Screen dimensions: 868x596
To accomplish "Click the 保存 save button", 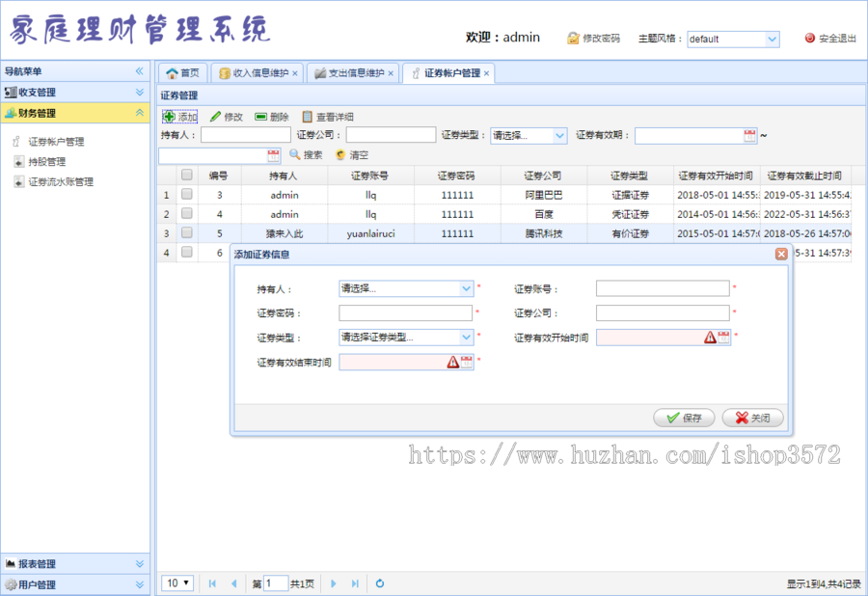I will tap(684, 418).
